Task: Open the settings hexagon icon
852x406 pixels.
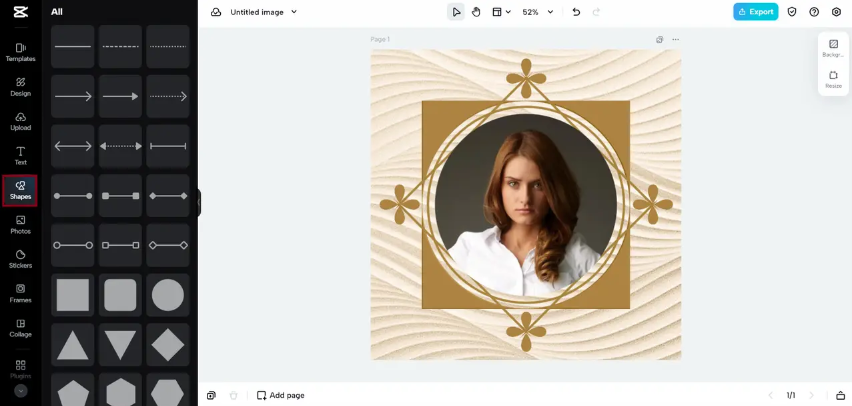Action: coord(836,12)
